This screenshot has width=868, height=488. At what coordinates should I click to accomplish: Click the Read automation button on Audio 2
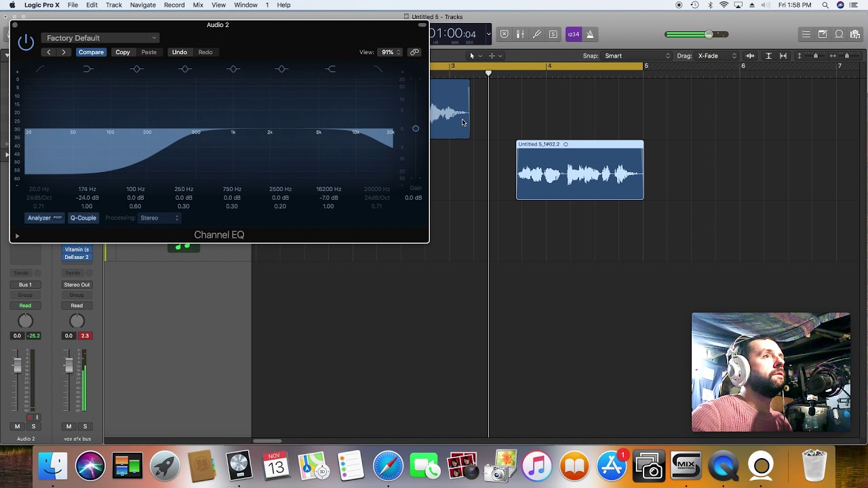click(x=25, y=306)
